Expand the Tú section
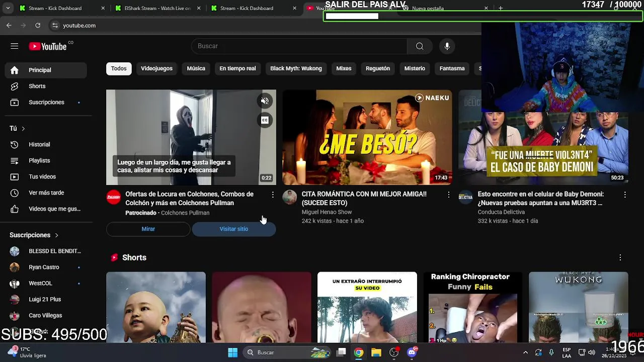Screen dimensions: 644x362 click(17, 128)
